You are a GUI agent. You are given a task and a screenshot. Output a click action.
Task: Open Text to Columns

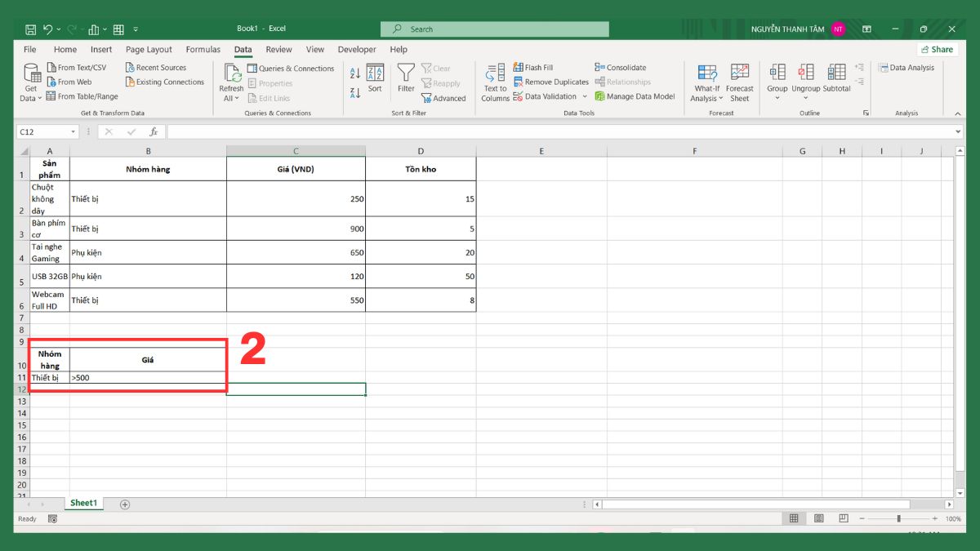[x=494, y=79]
